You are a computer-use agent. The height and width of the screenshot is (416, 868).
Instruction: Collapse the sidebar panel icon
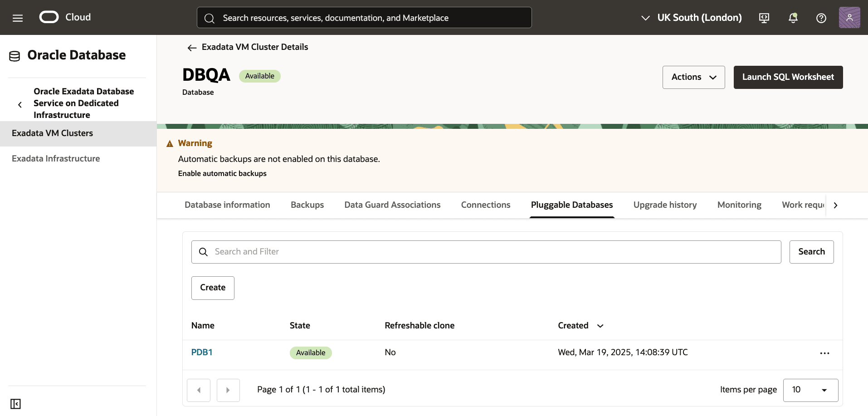tap(15, 404)
